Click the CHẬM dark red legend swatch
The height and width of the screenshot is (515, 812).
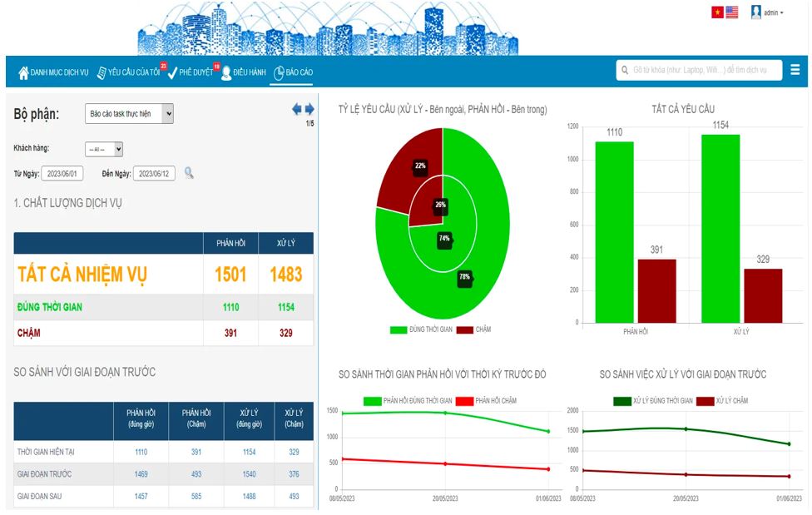pos(464,329)
